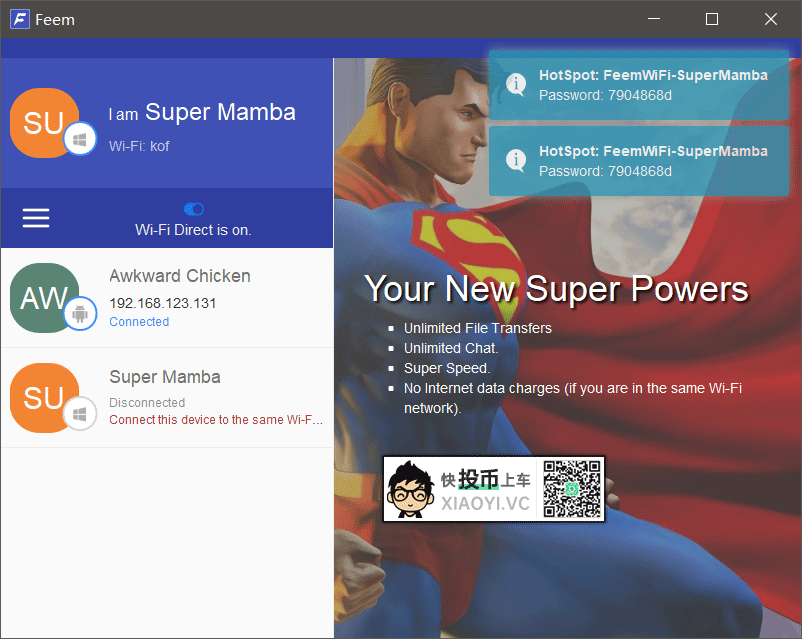This screenshot has height=639, width=802.
Task: Click the Windows badge on the Disconnected Super Mamba avatar
Action: pos(80,413)
